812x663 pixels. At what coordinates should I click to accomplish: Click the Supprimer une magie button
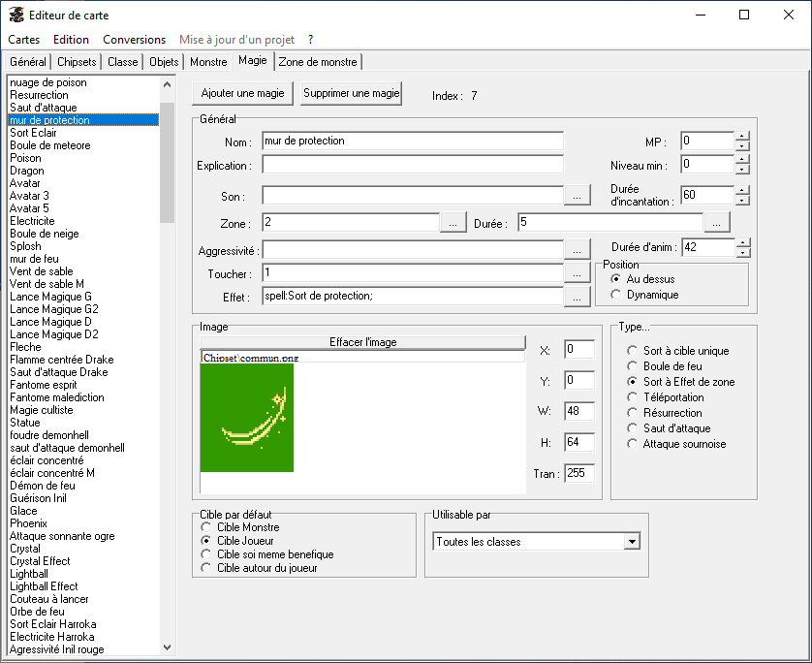click(x=351, y=94)
